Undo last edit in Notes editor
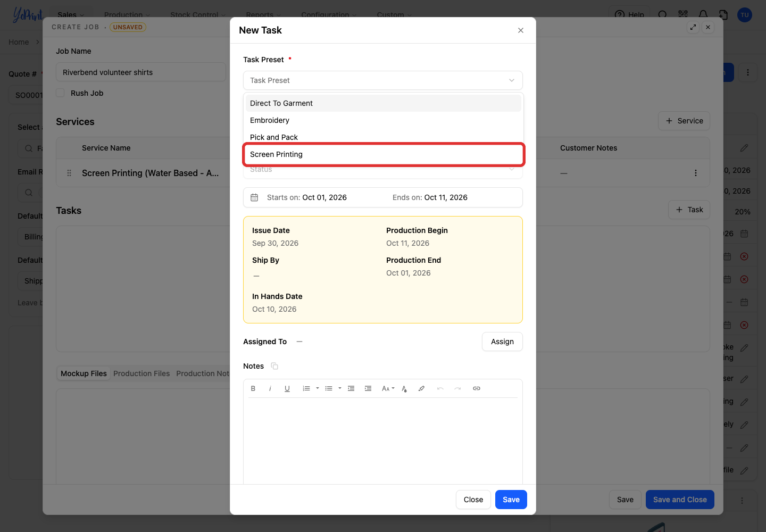766x532 pixels. (x=440, y=388)
